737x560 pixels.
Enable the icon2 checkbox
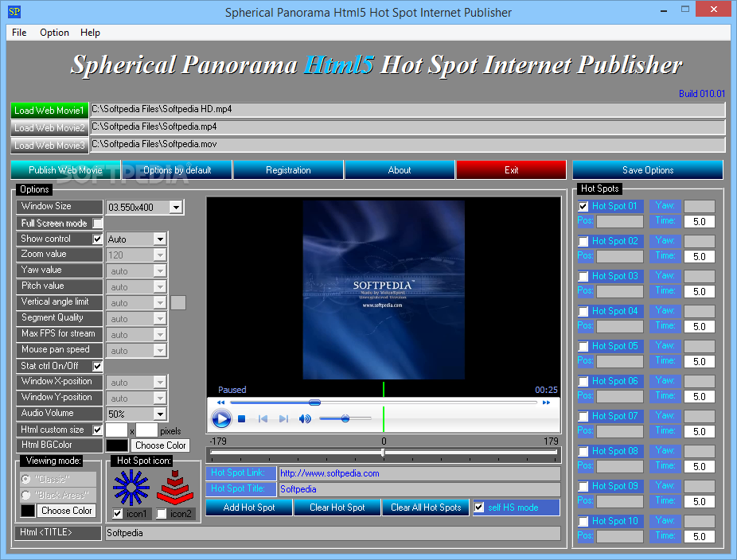[162, 514]
